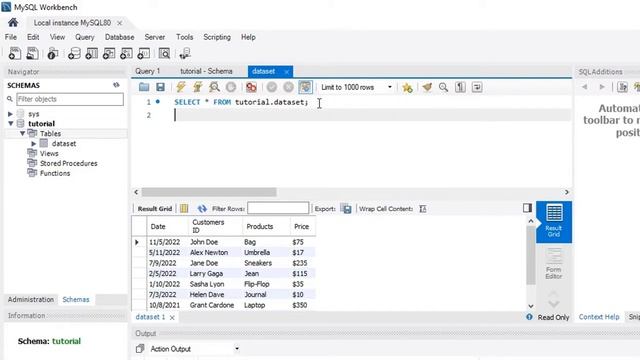Click the Filter Rows input
The image size is (640, 360).
tap(278, 208)
